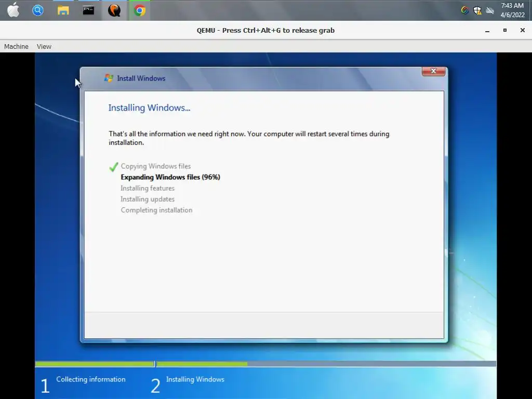Click the 'Installing Windows...' heading

(149, 108)
